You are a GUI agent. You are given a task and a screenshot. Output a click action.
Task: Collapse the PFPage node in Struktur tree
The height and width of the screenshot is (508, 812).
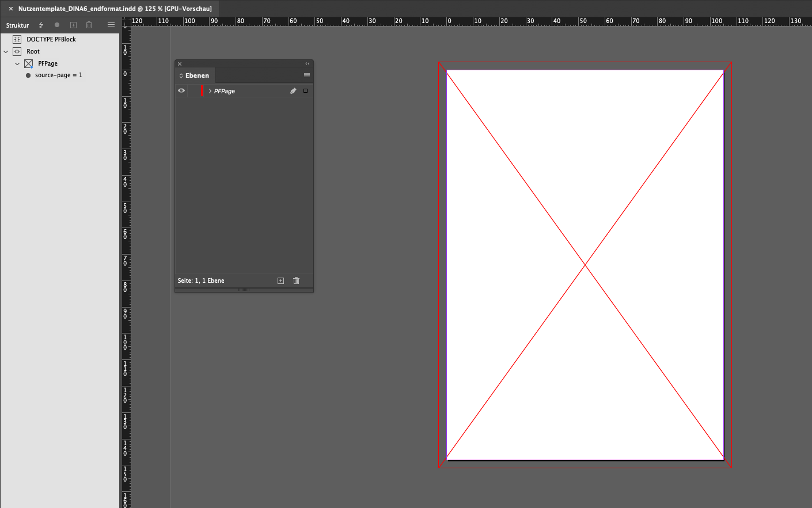pyautogui.click(x=17, y=64)
